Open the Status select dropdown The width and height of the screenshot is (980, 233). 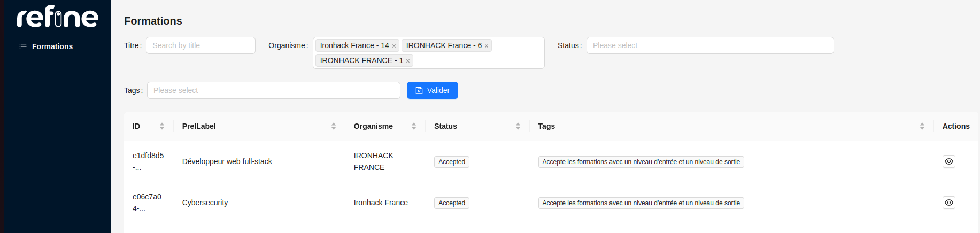710,45
